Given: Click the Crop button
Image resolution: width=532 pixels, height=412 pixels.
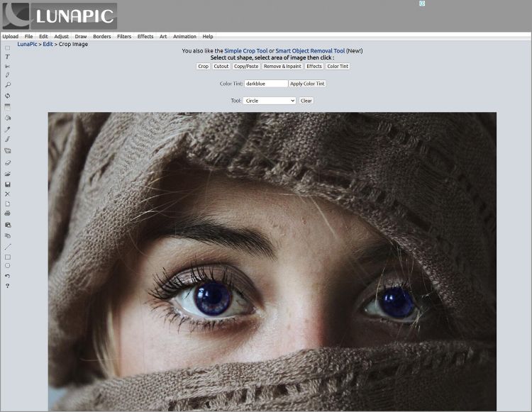Looking at the screenshot, I should click(204, 67).
